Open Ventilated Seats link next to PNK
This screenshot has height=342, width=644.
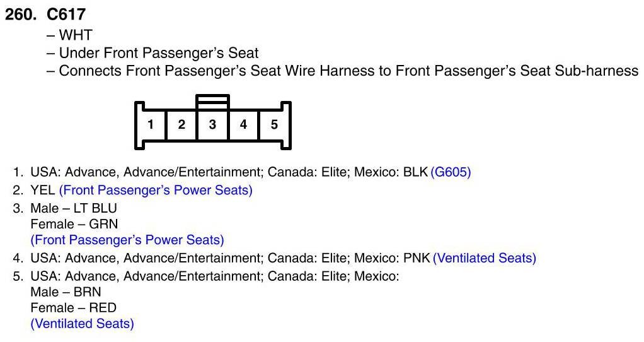pos(485,258)
